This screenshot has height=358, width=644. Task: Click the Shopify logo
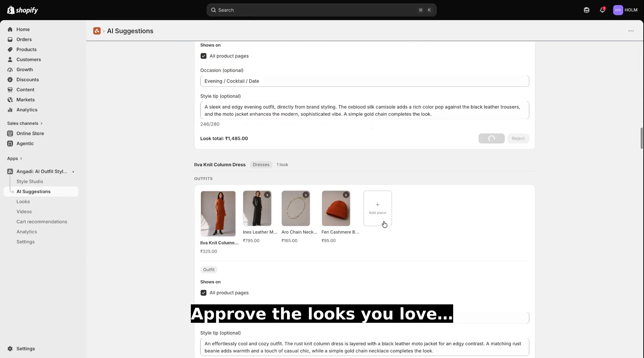(22, 10)
